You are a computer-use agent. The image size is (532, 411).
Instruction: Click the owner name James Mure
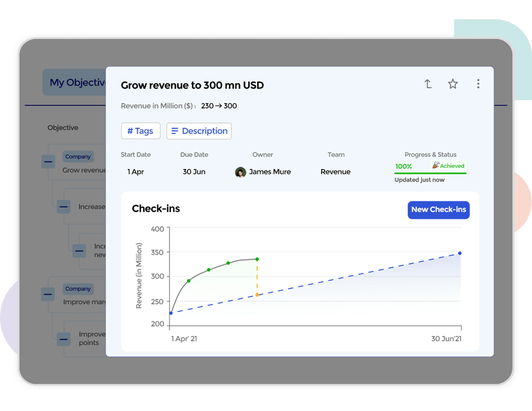[270, 172]
